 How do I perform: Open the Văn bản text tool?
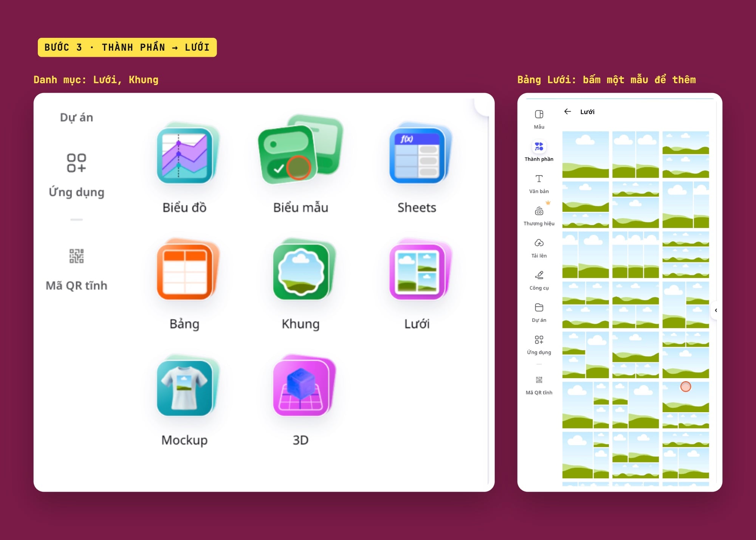tap(539, 184)
